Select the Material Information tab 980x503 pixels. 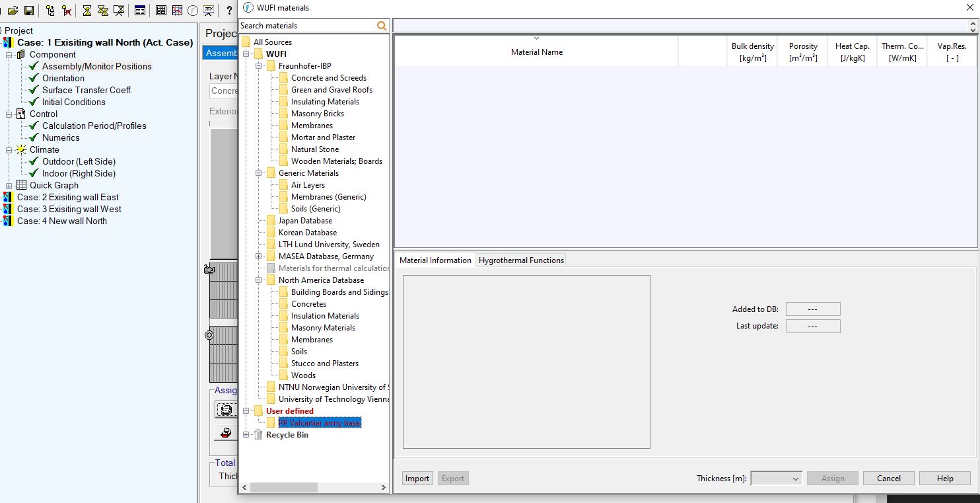click(435, 260)
